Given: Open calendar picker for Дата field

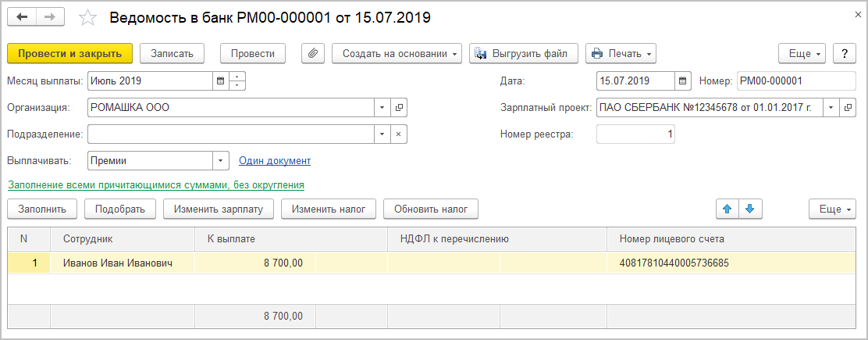Looking at the screenshot, I should [683, 81].
